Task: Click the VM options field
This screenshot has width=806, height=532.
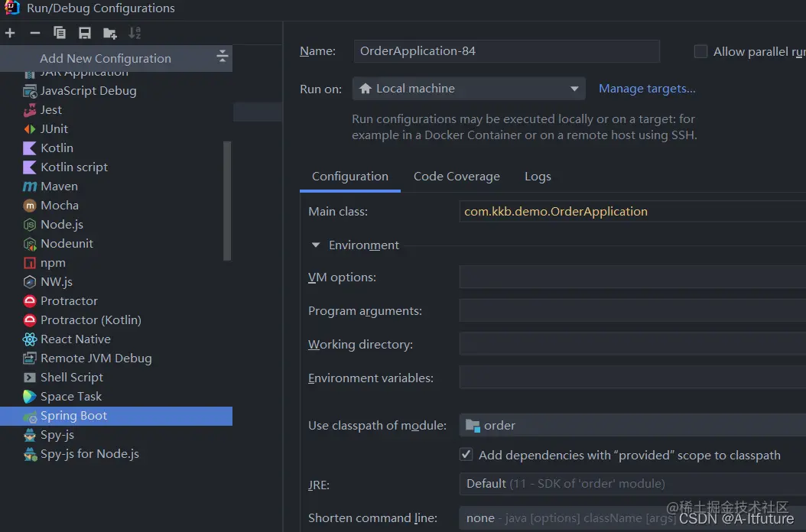Action: pyautogui.click(x=632, y=277)
